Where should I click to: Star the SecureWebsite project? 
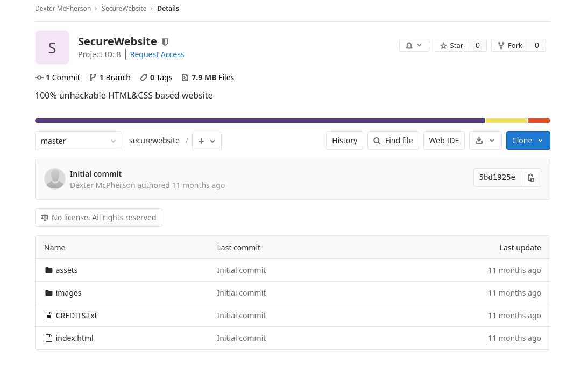click(451, 45)
